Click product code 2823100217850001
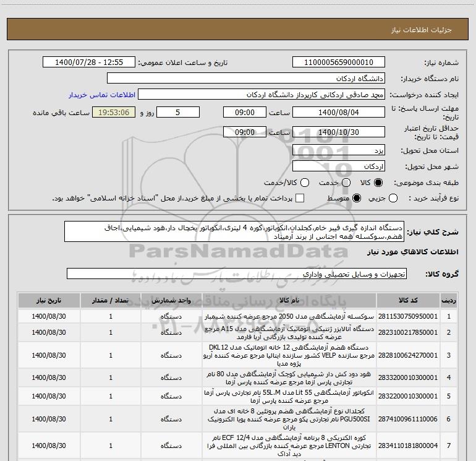This screenshot has height=461, width=476. tap(408, 332)
